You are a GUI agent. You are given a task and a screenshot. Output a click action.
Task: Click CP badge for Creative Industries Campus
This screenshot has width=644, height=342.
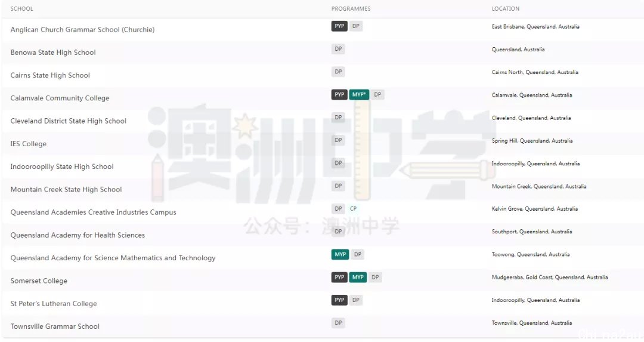(x=353, y=209)
